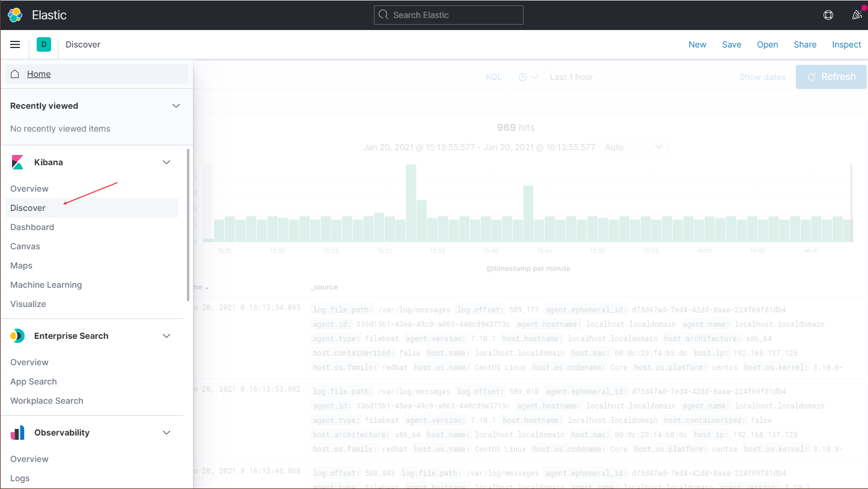Open Maps from the sidebar
Screen dimensions: 868x489
pyautogui.click(x=22, y=266)
